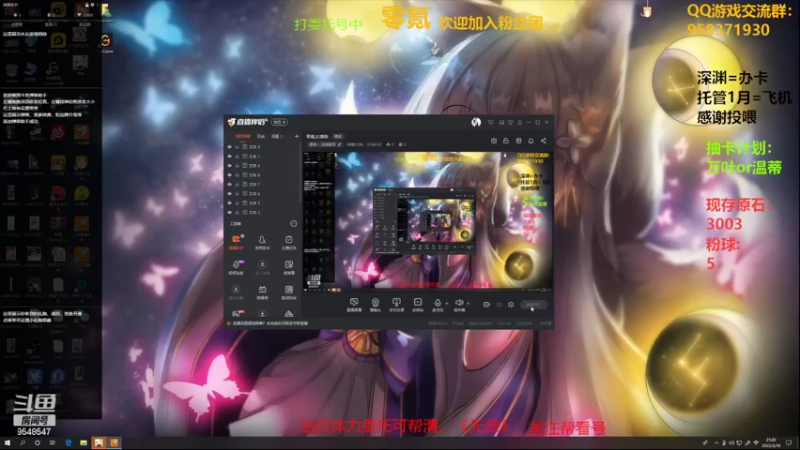The height and width of the screenshot is (450, 800).
Task: Lock the 文本 1 layer
Action: click(x=237, y=156)
